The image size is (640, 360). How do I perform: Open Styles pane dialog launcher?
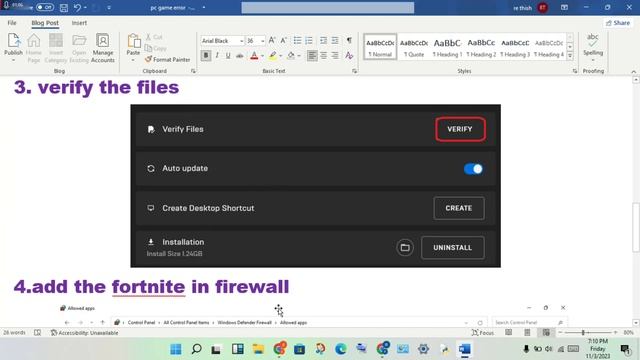575,71
